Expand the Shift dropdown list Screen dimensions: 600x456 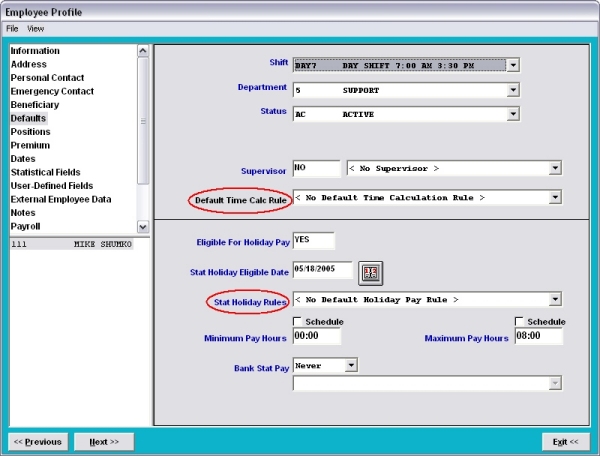click(x=513, y=65)
